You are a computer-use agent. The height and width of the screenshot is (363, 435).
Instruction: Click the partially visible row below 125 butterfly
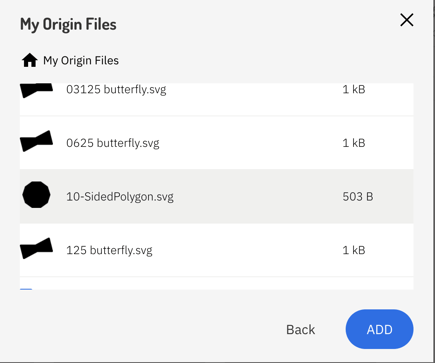point(217,283)
